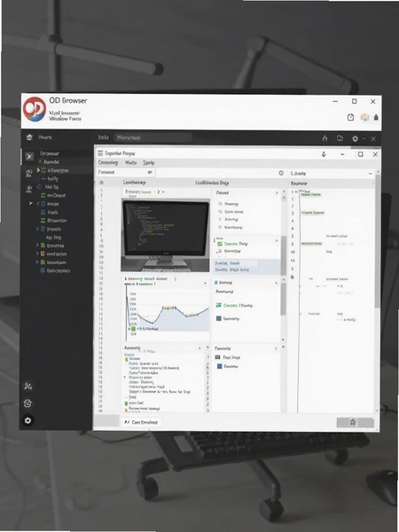The width and height of the screenshot is (399, 532).
Task: Click the button at bottom left of inner window
Action: [141, 422]
